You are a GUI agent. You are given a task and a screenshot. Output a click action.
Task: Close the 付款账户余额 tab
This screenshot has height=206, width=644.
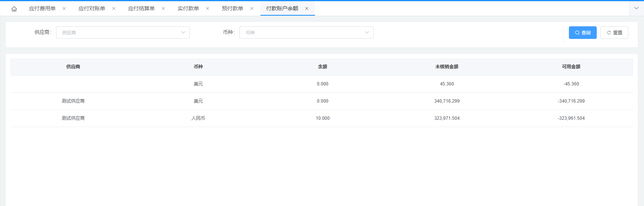pyautogui.click(x=307, y=8)
